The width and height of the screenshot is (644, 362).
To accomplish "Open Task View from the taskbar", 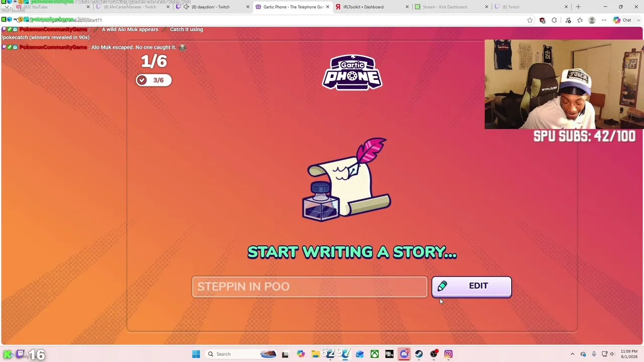I will [x=285, y=354].
